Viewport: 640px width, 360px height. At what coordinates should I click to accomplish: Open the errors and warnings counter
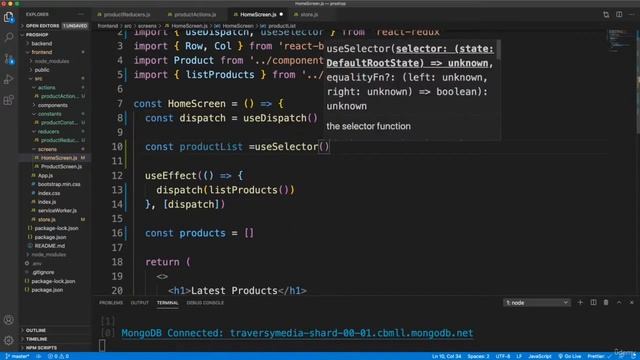[x=58, y=356]
